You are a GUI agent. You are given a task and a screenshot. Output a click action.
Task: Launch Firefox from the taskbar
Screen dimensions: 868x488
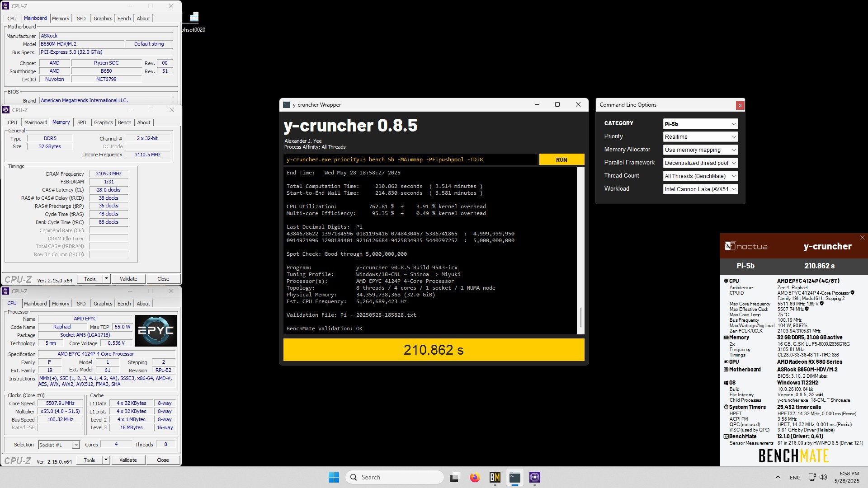point(475,477)
